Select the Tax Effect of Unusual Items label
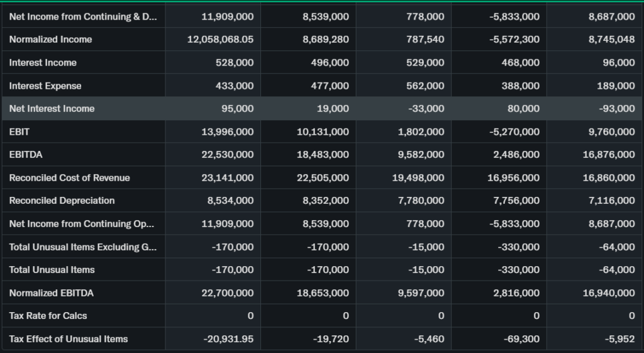 tap(69, 339)
